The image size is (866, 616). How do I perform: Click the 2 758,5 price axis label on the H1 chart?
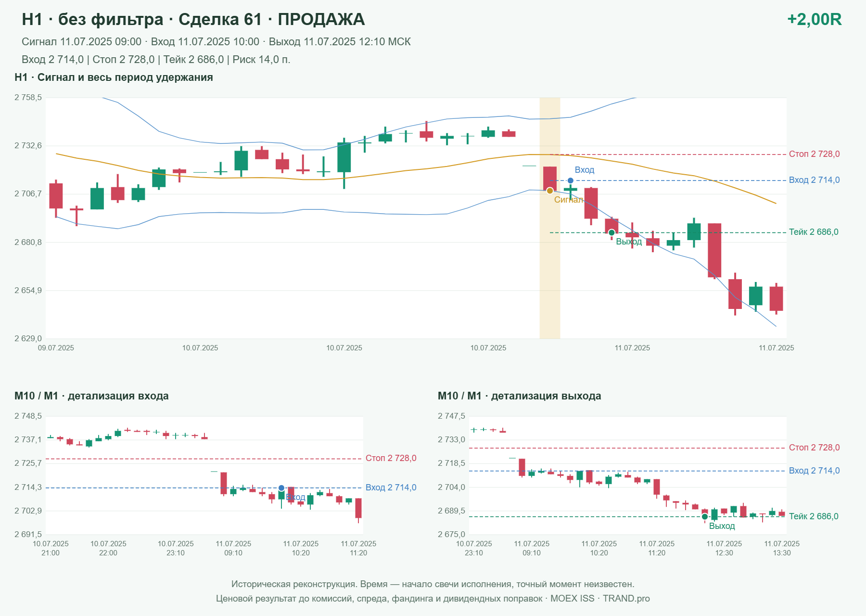(x=28, y=98)
